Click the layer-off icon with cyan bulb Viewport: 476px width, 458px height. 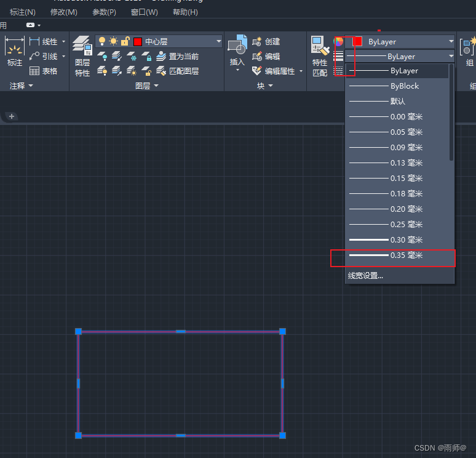pos(102,56)
